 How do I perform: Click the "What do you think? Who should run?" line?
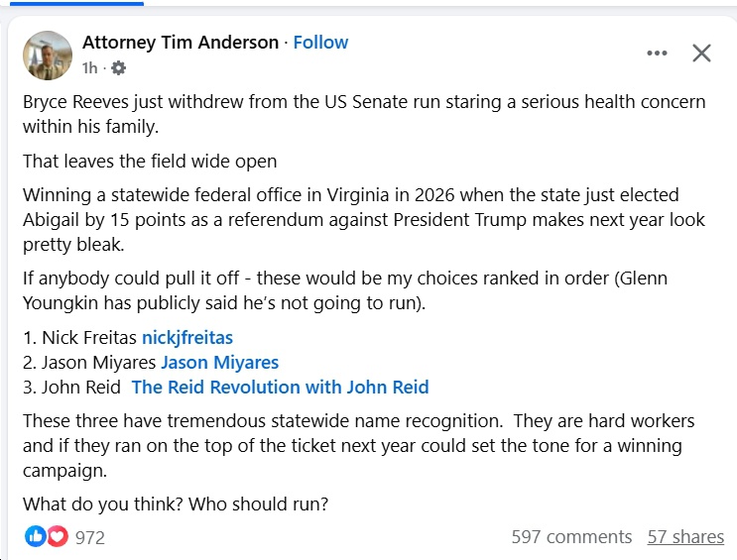point(176,504)
